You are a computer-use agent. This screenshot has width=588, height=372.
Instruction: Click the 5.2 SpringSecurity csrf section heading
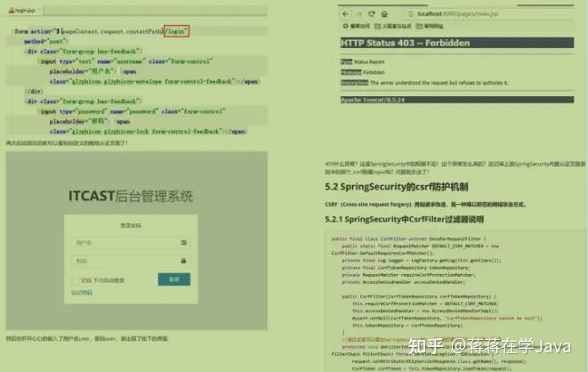(x=397, y=187)
